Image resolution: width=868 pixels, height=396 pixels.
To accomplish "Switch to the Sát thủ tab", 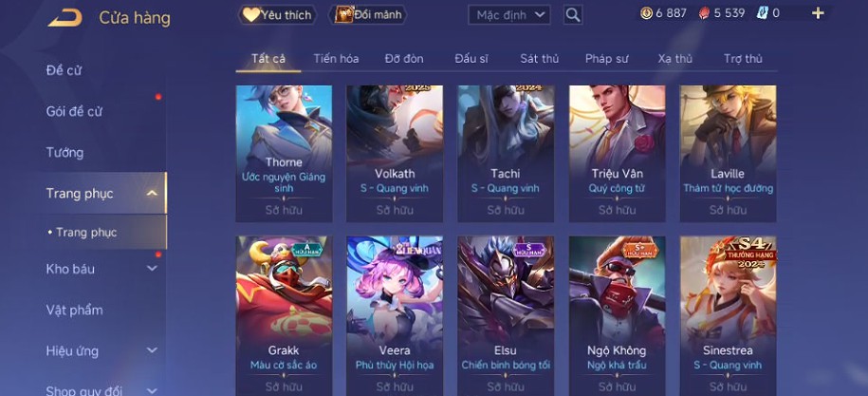I will tap(539, 59).
